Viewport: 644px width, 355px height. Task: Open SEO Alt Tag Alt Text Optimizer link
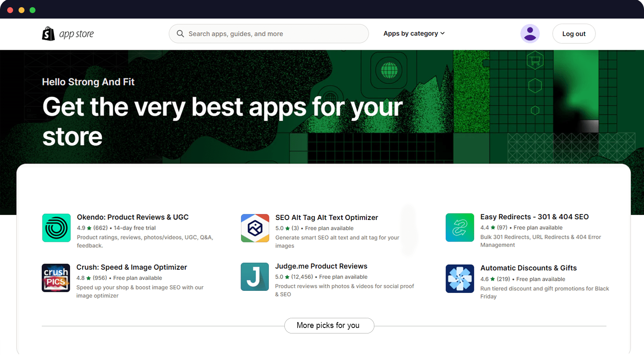tap(327, 217)
